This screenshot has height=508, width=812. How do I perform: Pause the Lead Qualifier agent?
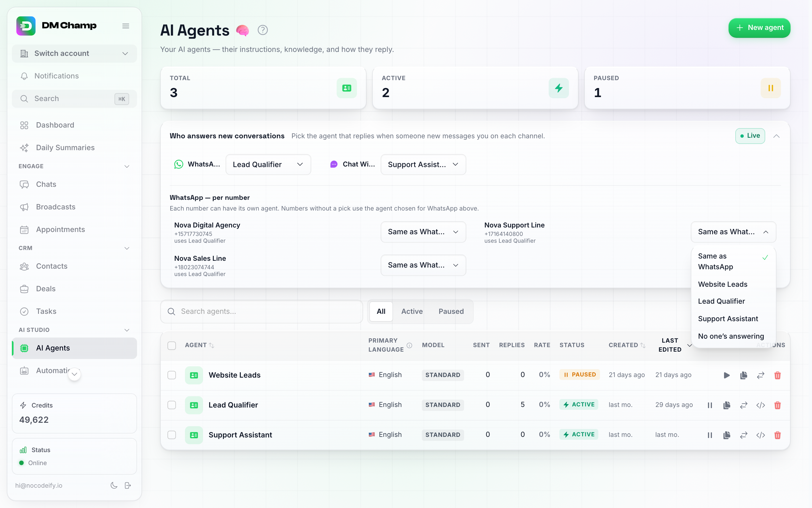pyautogui.click(x=710, y=405)
